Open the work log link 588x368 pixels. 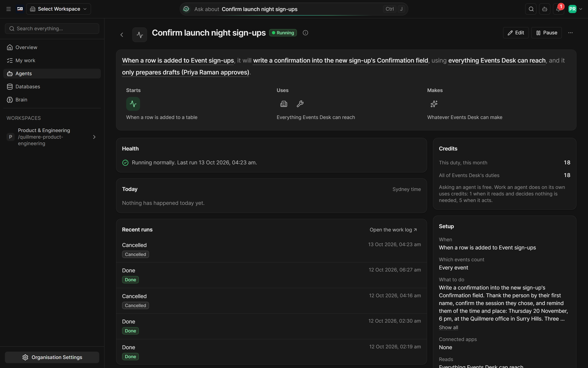393,230
